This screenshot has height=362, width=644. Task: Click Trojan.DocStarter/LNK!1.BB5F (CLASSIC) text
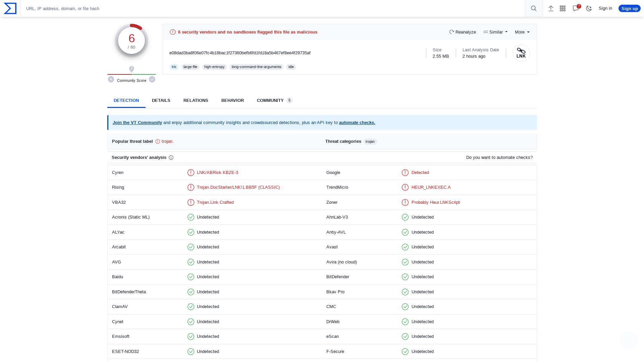(x=238, y=187)
